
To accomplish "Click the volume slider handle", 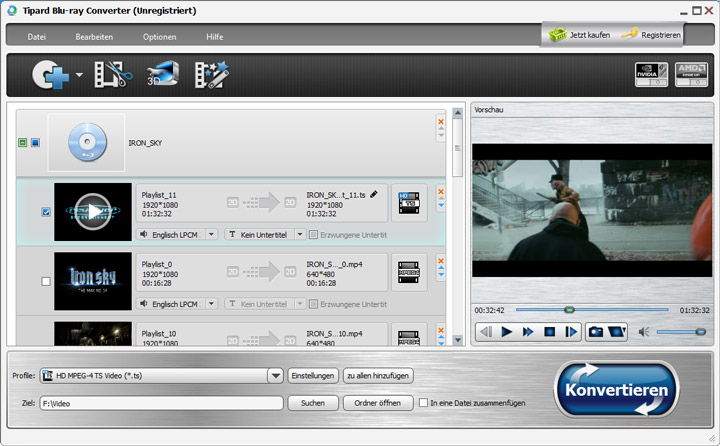I will click(701, 332).
